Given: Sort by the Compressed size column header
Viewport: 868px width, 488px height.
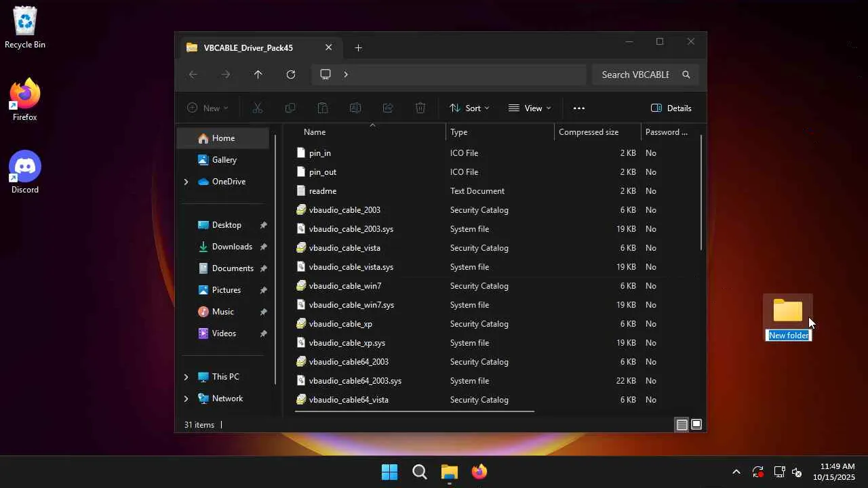Looking at the screenshot, I should [597, 132].
